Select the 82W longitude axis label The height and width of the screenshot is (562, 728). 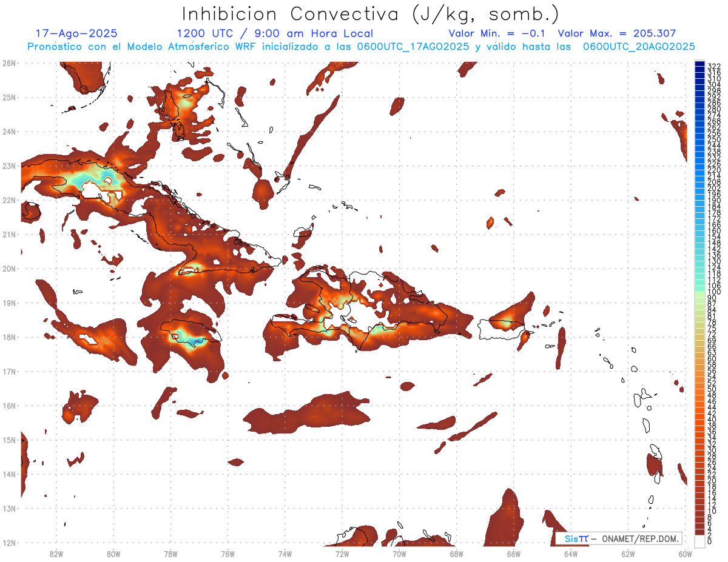point(56,554)
